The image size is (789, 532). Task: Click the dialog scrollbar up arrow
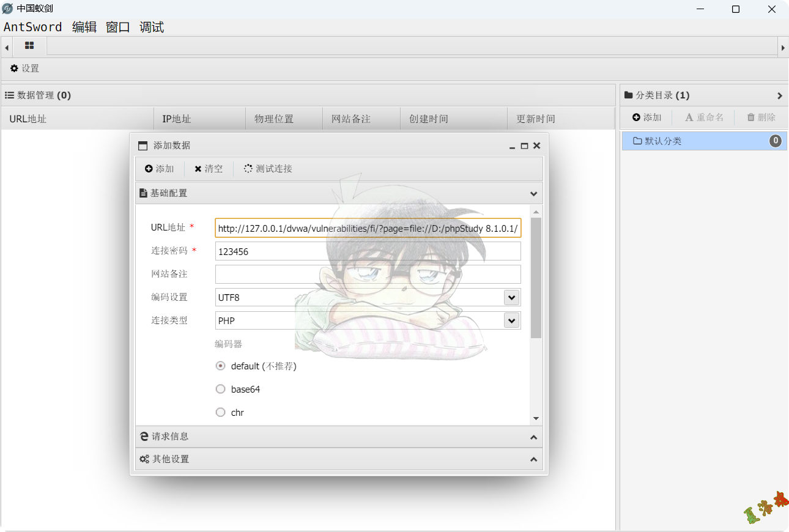pos(536,212)
